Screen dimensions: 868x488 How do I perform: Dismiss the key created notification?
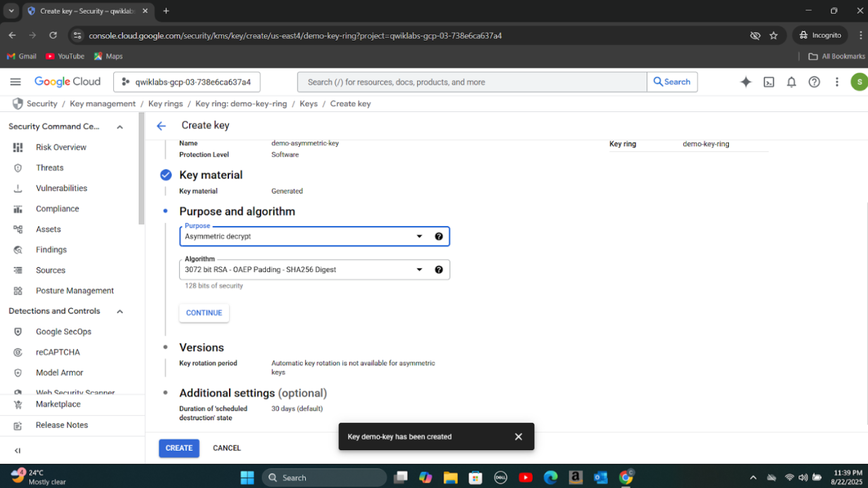pos(518,437)
